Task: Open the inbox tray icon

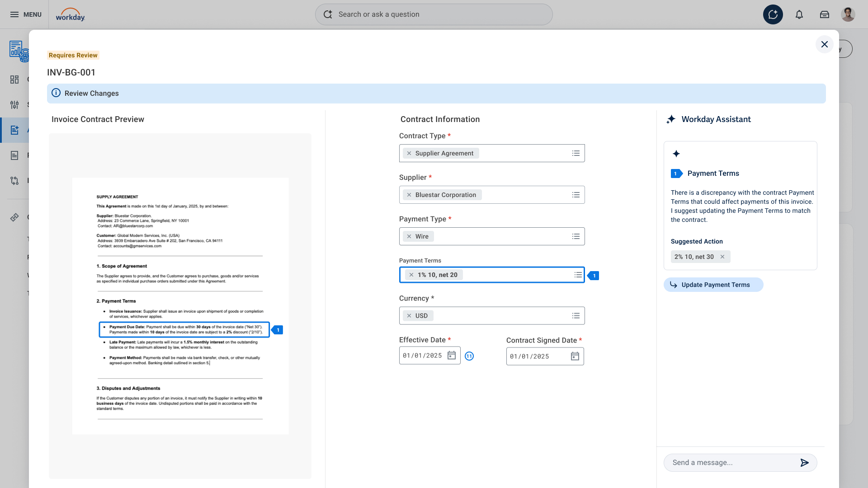Action: [x=825, y=14]
